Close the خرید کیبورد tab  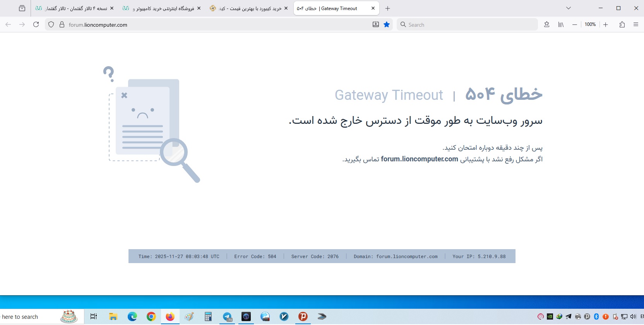click(x=286, y=8)
